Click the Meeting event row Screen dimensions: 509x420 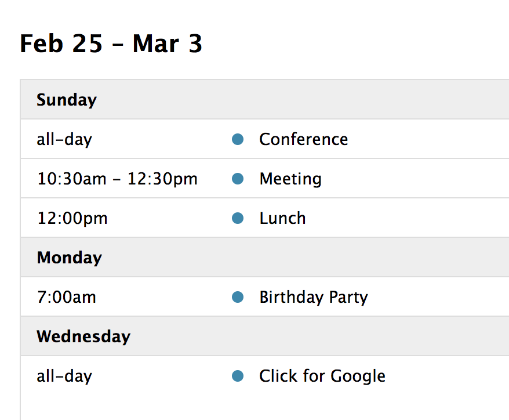[x=290, y=179]
